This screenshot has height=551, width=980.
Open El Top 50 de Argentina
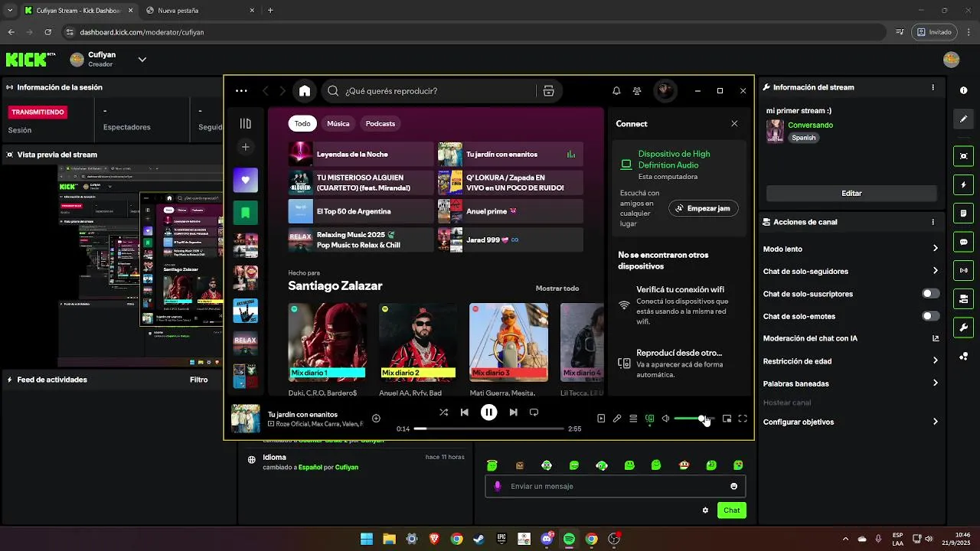point(361,211)
